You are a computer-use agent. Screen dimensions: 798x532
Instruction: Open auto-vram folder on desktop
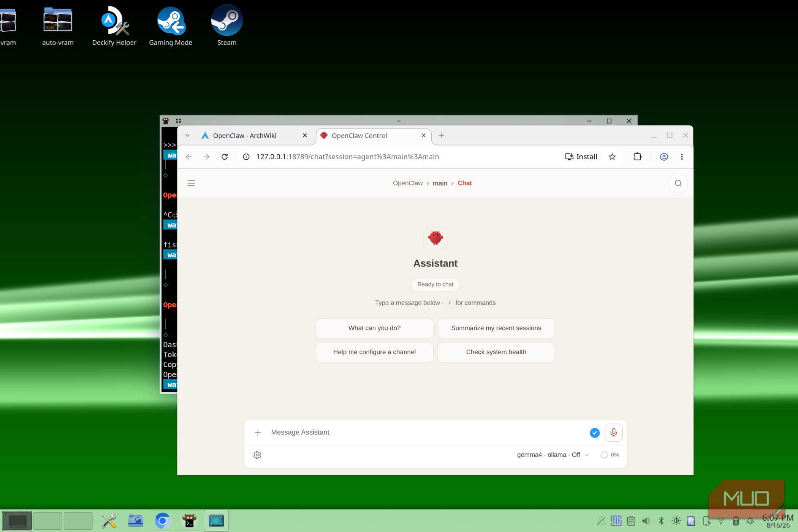58,25
